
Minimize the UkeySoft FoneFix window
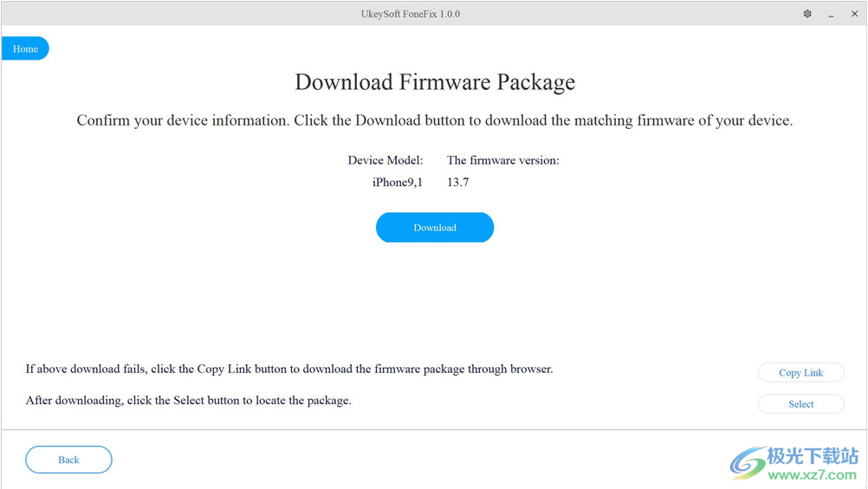[x=831, y=15]
